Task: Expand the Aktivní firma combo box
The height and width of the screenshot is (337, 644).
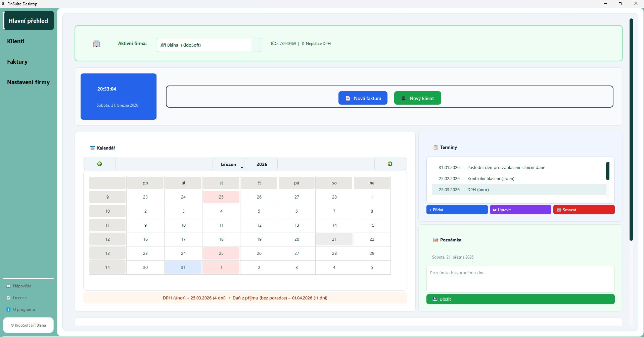Action: [256, 45]
